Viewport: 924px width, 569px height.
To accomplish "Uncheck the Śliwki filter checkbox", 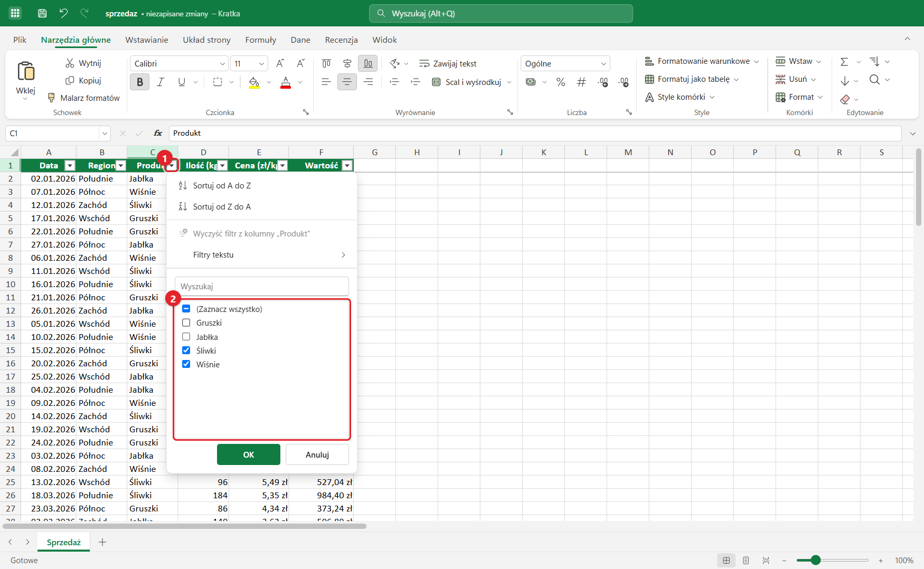I will [x=186, y=350].
